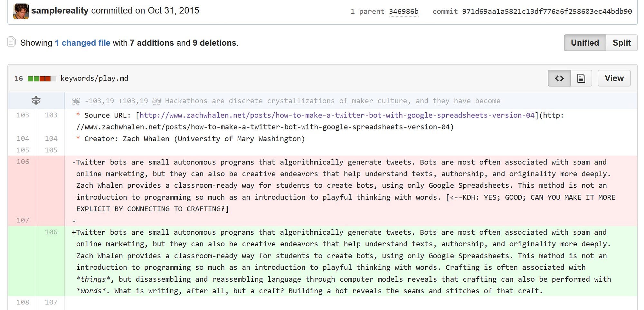Click the diffstat colored blocks indicator

(42, 79)
